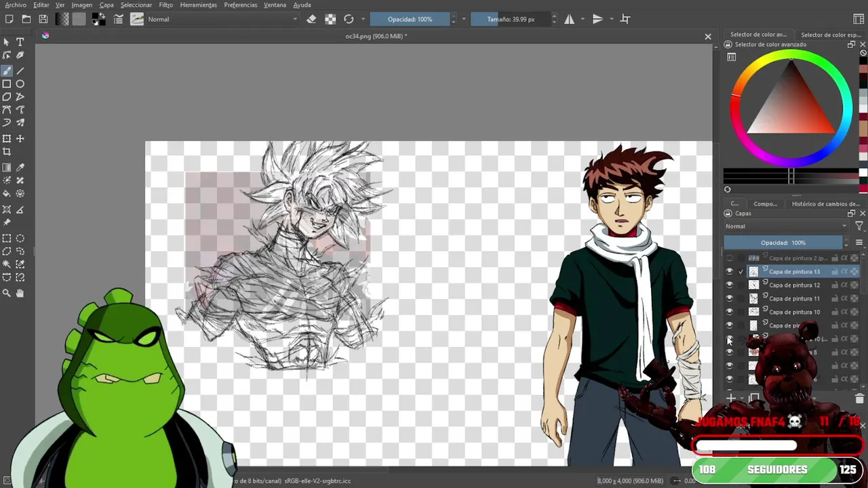868x488 pixels.
Task: Hide Capa de pintura 12 layer
Action: pyautogui.click(x=730, y=285)
